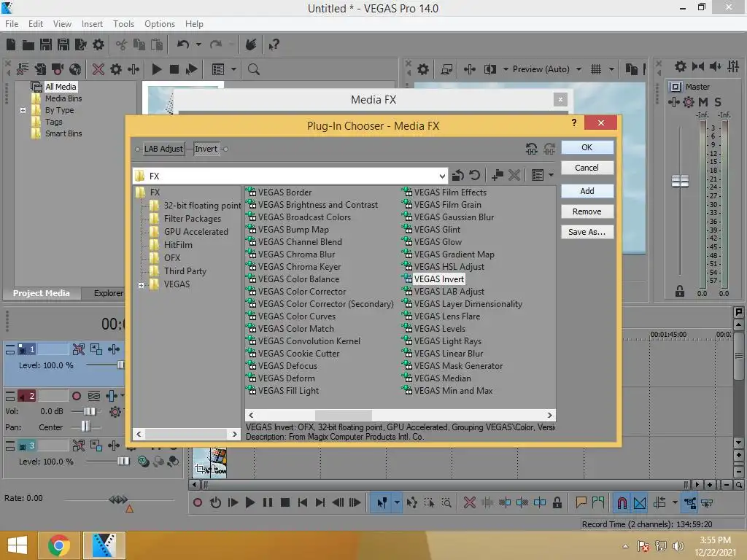Select LAB Adjust in the plug-in chain
Screen dimensions: 747x560
[x=163, y=149]
